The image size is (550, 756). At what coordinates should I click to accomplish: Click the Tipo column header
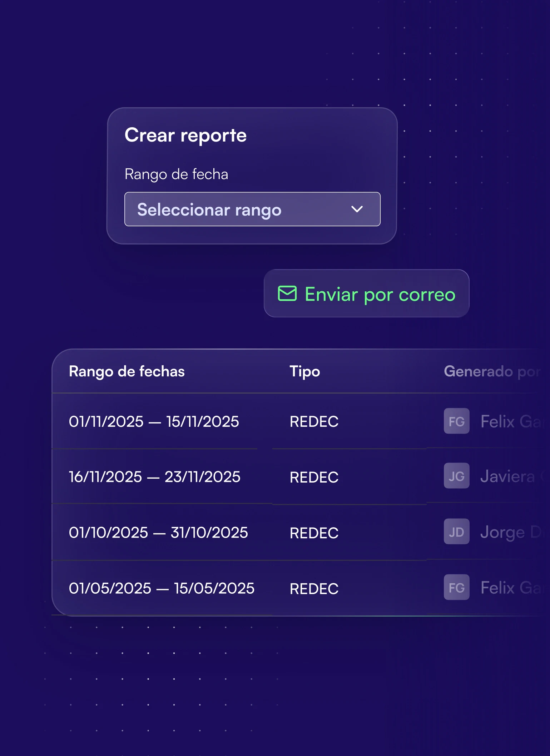point(305,371)
